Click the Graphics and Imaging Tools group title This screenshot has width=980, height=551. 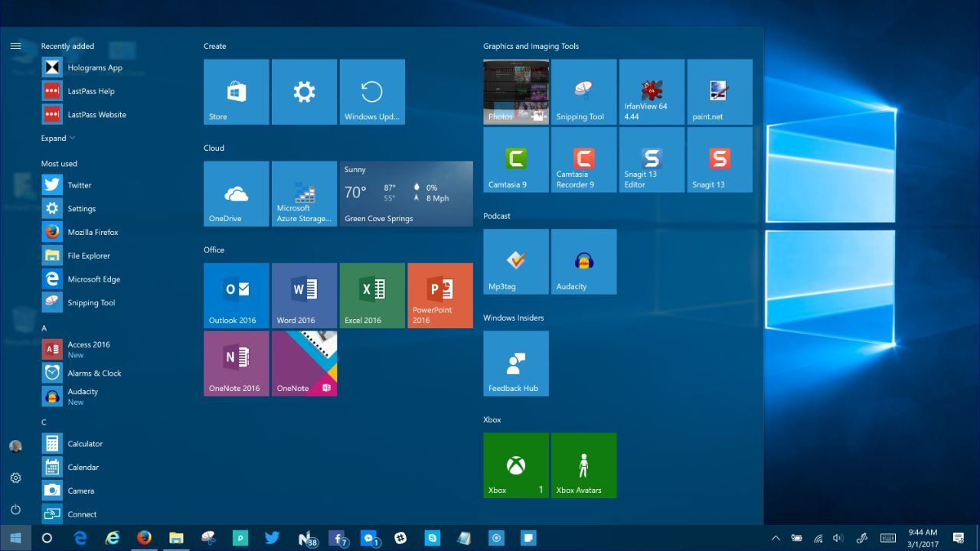click(531, 46)
